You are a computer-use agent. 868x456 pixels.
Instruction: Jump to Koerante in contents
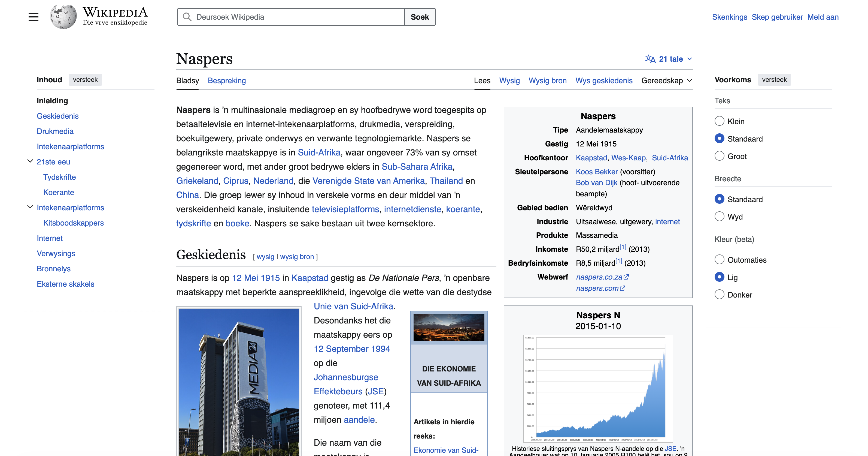click(x=59, y=192)
